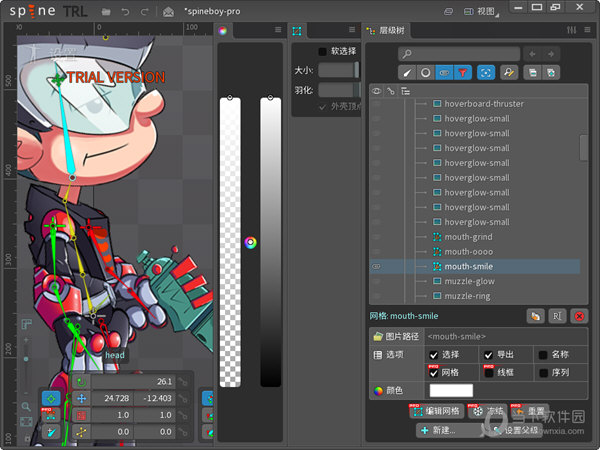The width and height of the screenshot is (600, 450).
Task: Toggle center-on-selection blue icon
Action: pyautogui.click(x=486, y=72)
